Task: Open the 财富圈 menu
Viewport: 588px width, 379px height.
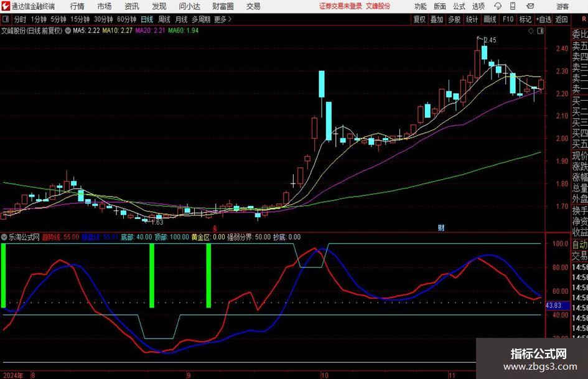Action: coord(223,6)
